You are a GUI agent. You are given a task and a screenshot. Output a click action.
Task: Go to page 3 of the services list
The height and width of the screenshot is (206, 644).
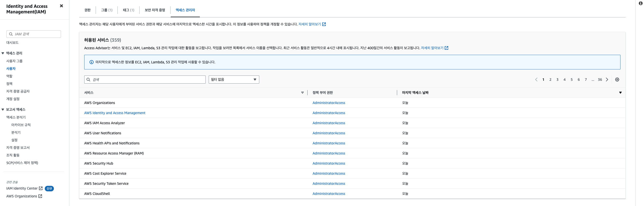tap(557, 80)
